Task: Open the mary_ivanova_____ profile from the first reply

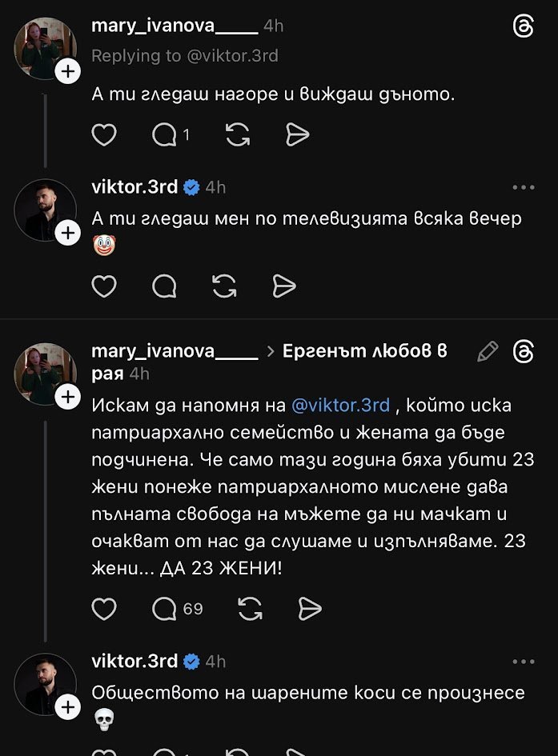Action: click(x=175, y=26)
